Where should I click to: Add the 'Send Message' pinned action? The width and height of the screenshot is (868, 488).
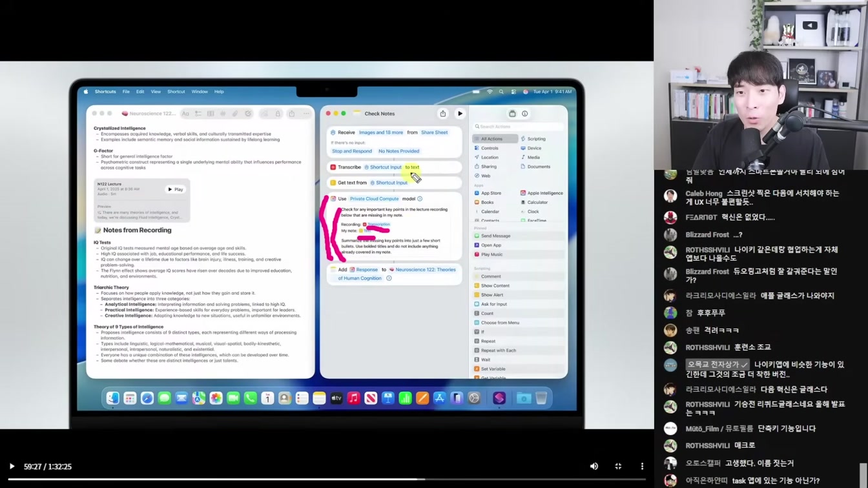(492, 236)
